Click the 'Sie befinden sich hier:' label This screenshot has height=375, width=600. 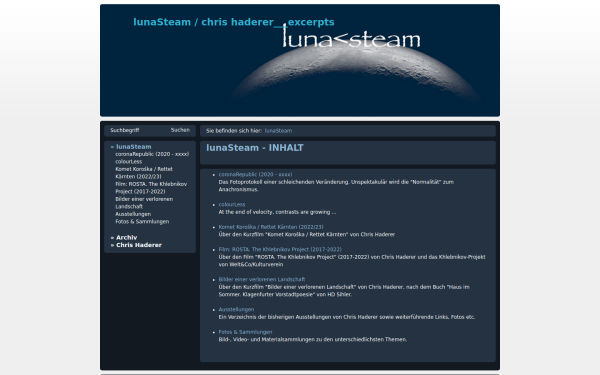pos(234,131)
